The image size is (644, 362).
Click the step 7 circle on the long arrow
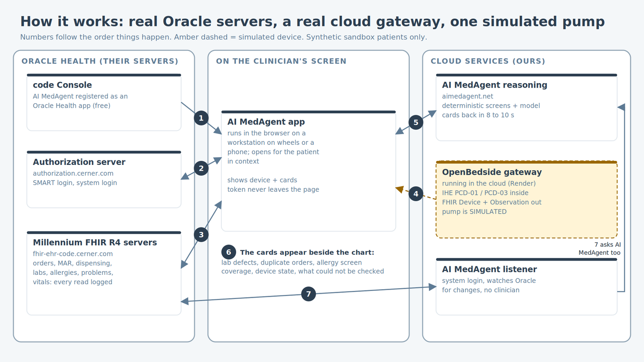[x=309, y=294]
